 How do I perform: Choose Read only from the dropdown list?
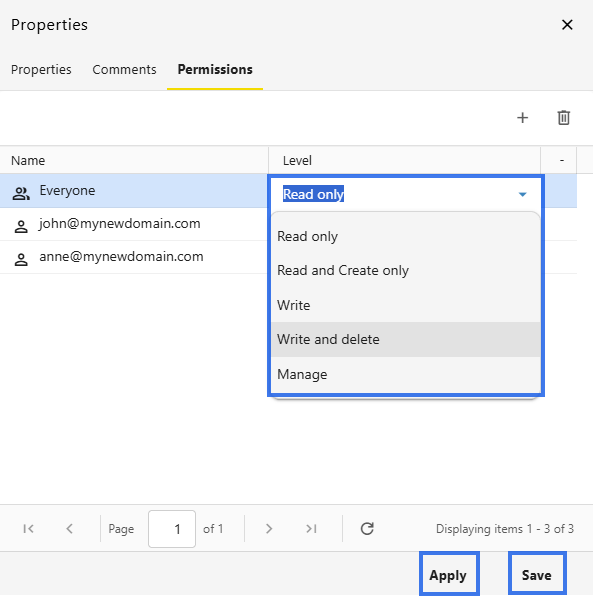[x=406, y=236]
